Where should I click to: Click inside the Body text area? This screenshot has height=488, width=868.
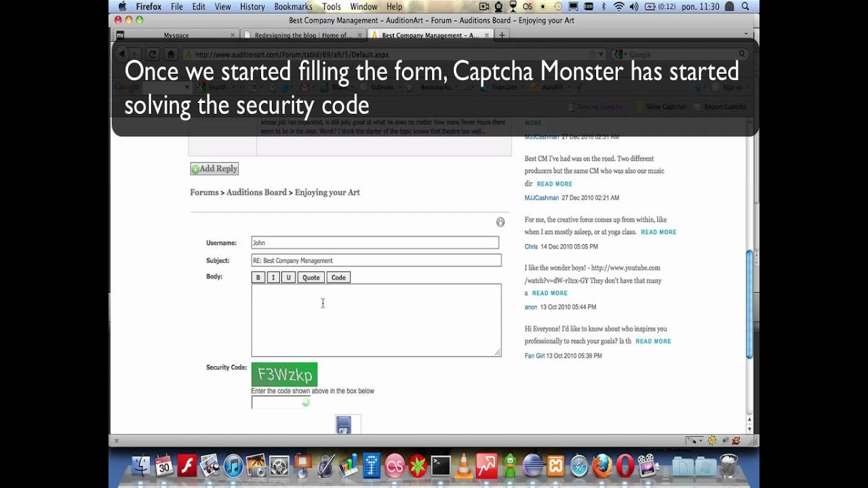pyautogui.click(x=376, y=320)
